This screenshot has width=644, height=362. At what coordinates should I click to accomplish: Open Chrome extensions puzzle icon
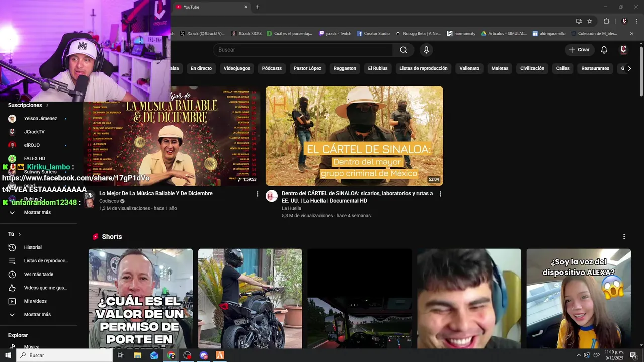(606, 21)
